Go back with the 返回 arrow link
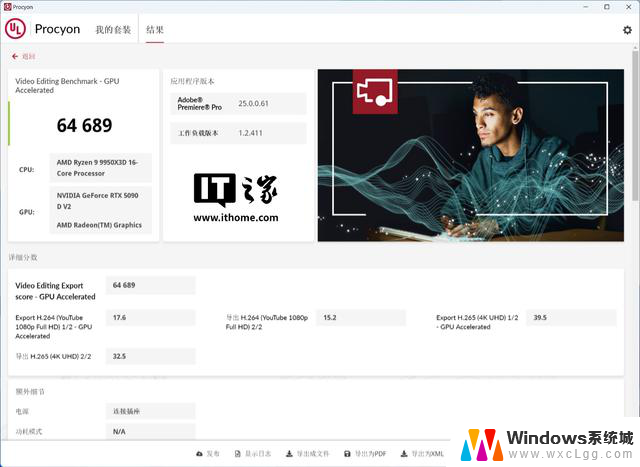640x467 pixels. 24,56
